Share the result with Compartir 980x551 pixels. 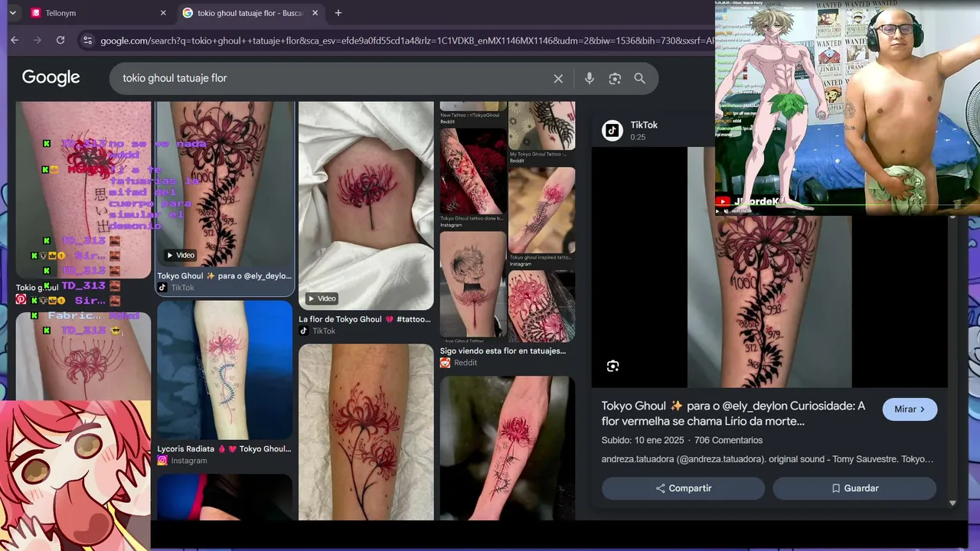pos(683,488)
